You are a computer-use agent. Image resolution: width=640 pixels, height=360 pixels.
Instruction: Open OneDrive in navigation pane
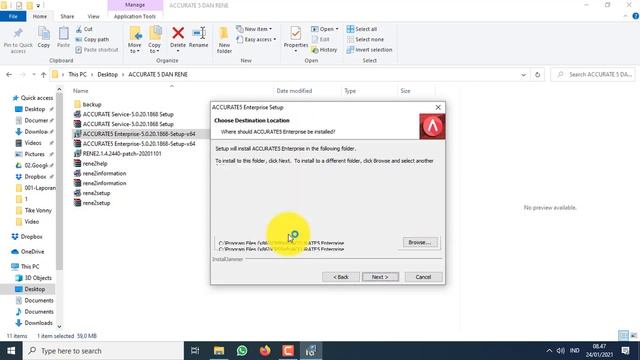pyautogui.click(x=28, y=252)
